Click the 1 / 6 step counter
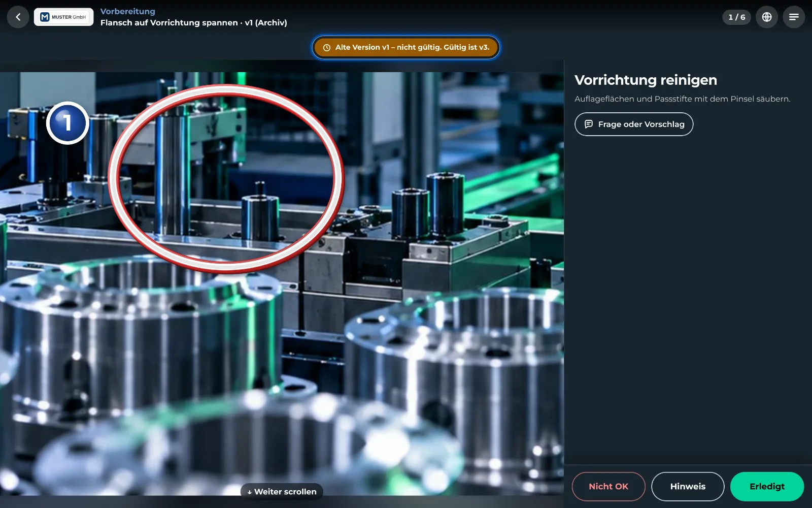Viewport: 812px width, 508px height. point(737,17)
